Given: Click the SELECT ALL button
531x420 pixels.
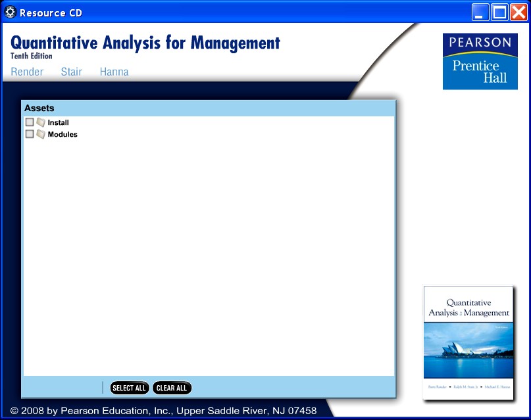Looking at the screenshot, I should click(x=130, y=388).
